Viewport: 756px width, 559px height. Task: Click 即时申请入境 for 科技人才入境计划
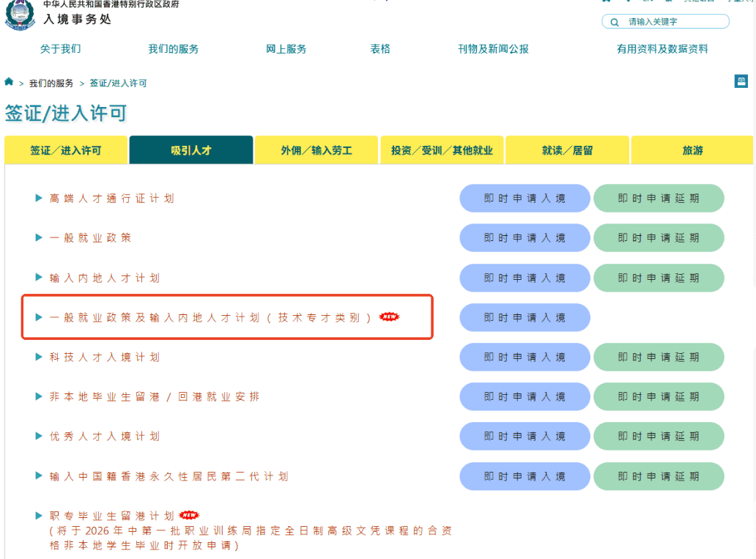click(525, 357)
